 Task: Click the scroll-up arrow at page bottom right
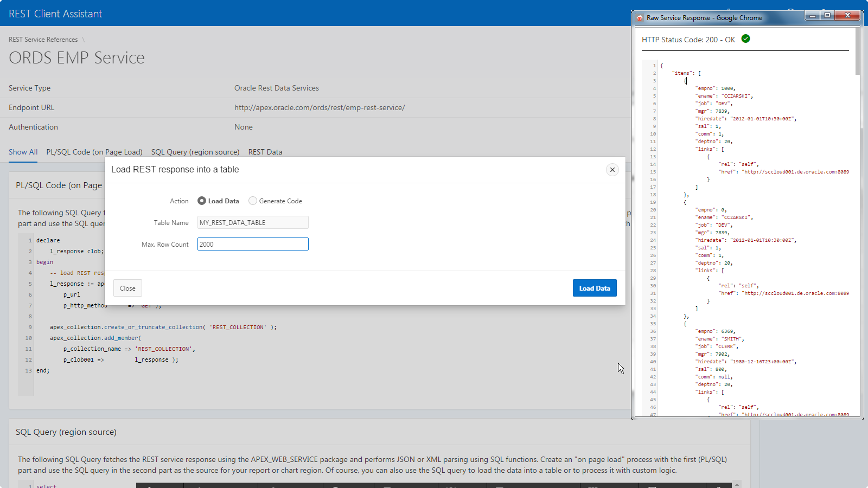tap(736, 484)
